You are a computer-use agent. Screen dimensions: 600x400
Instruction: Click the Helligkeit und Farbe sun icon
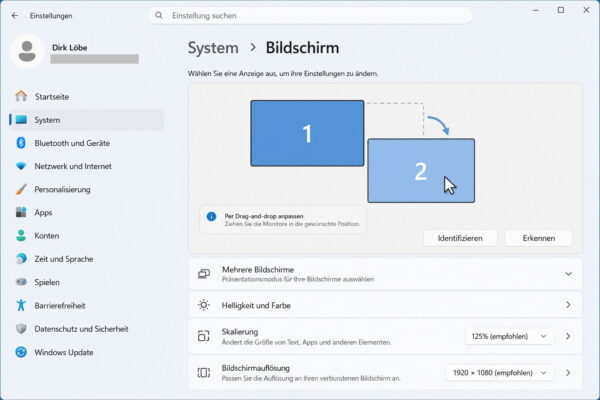[x=204, y=305]
